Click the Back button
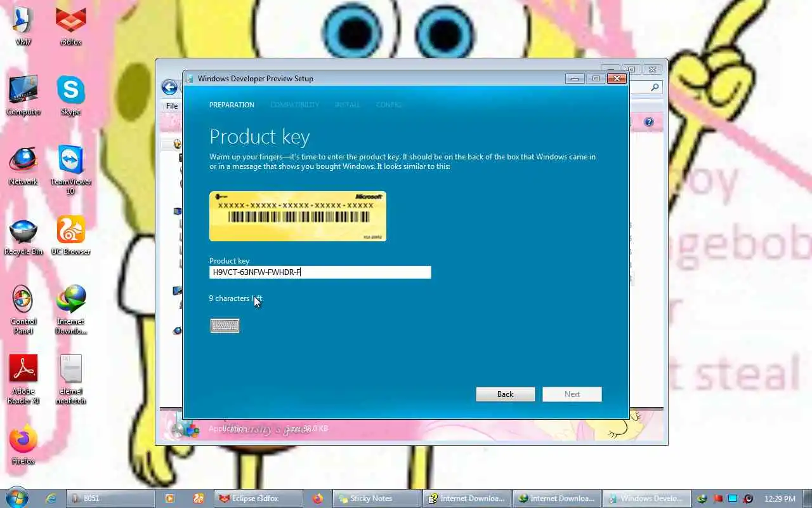The width and height of the screenshot is (812, 508). pos(506,394)
